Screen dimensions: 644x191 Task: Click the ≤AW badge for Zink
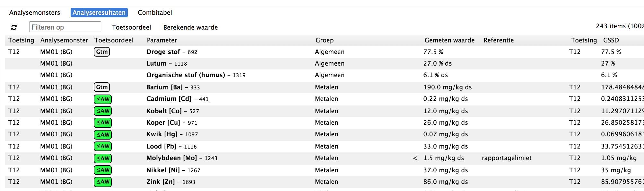point(103,182)
